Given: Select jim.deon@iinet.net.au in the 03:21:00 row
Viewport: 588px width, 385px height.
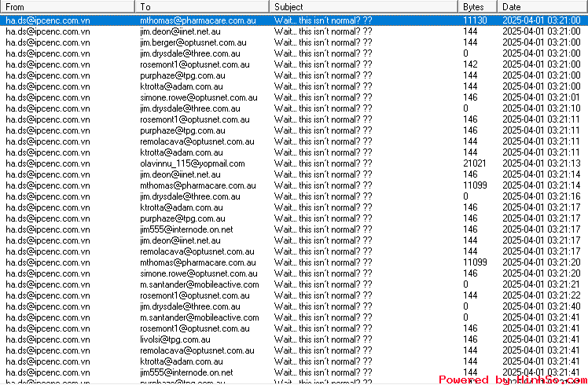Looking at the screenshot, I should (x=180, y=31).
